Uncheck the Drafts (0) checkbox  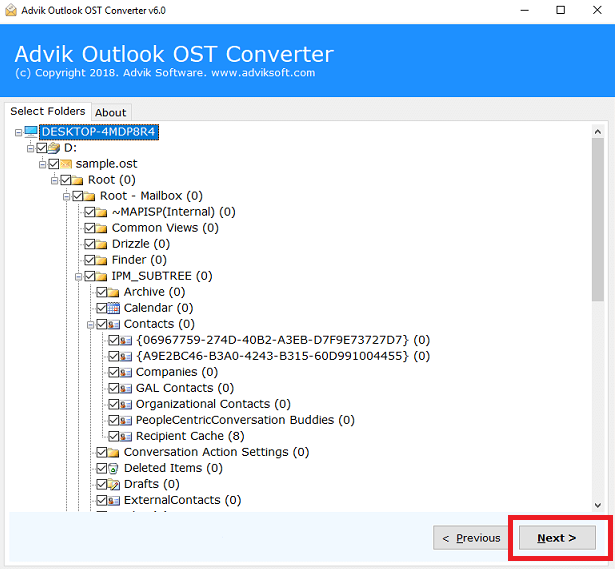pos(102,485)
